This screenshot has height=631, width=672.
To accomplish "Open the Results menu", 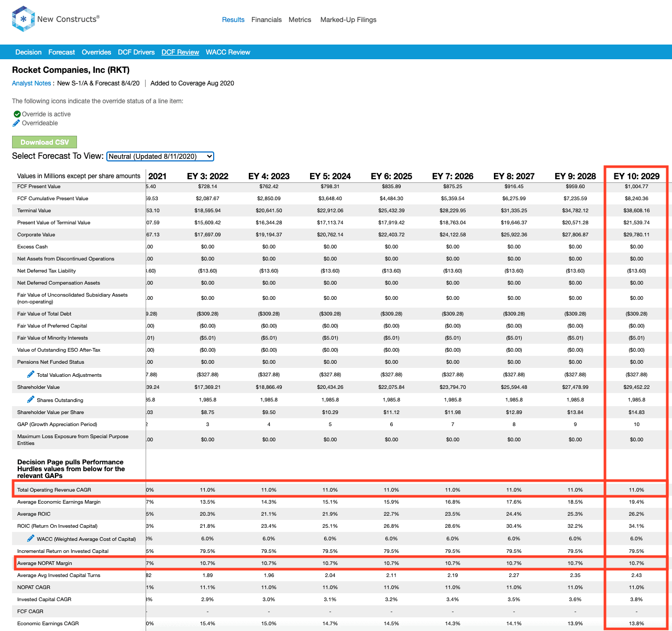I will [233, 20].
